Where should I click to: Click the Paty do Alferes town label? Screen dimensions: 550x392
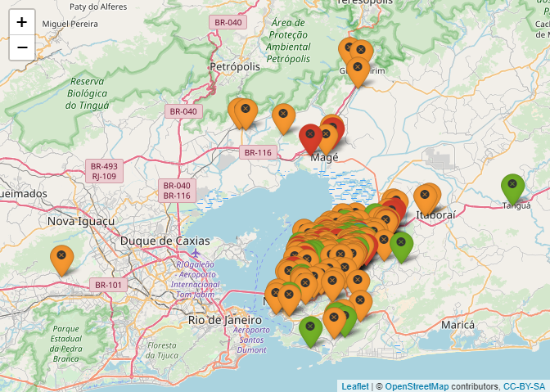98,7
